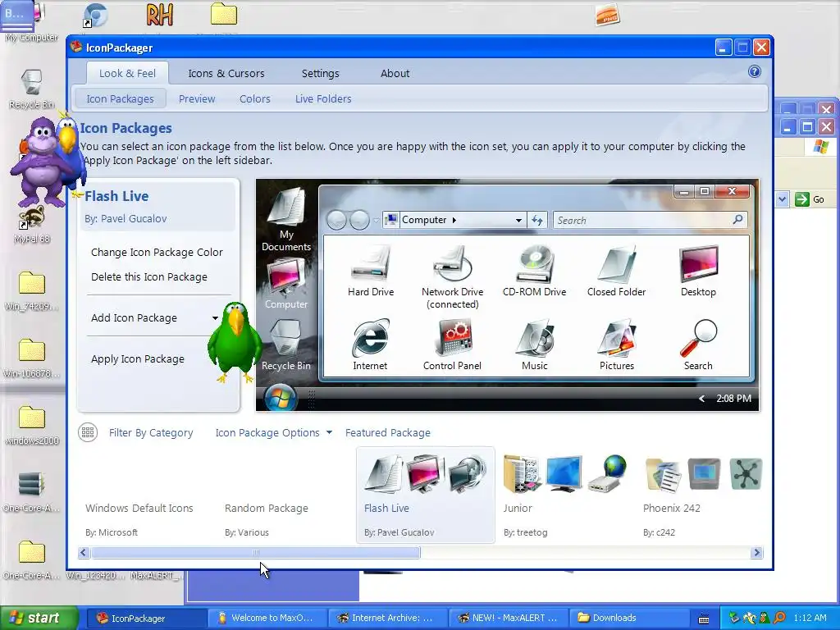
Task: Click the green parrot desktop assistant
Action: point(234,342)
